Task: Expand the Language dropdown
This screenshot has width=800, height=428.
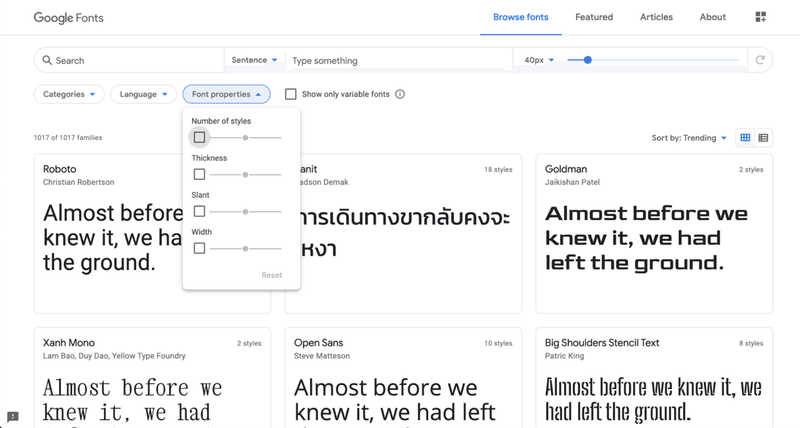Action: (143, 94)
